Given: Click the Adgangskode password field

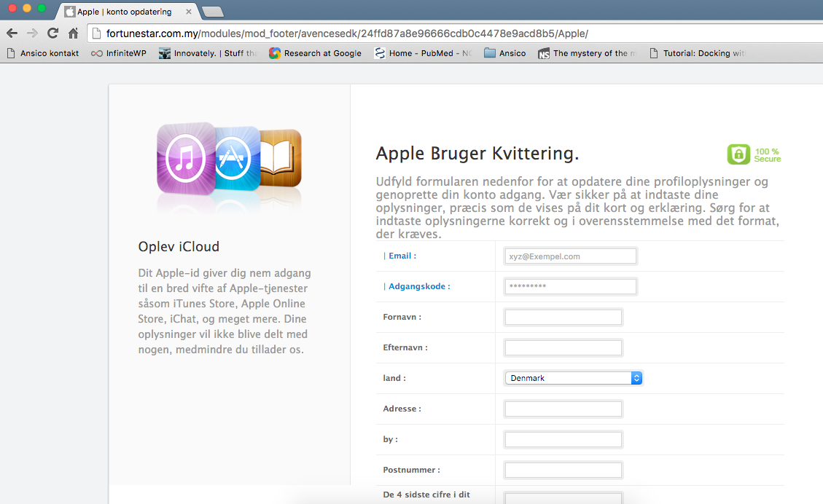Looking at the screenshot, I should click(x=570, y=286).
